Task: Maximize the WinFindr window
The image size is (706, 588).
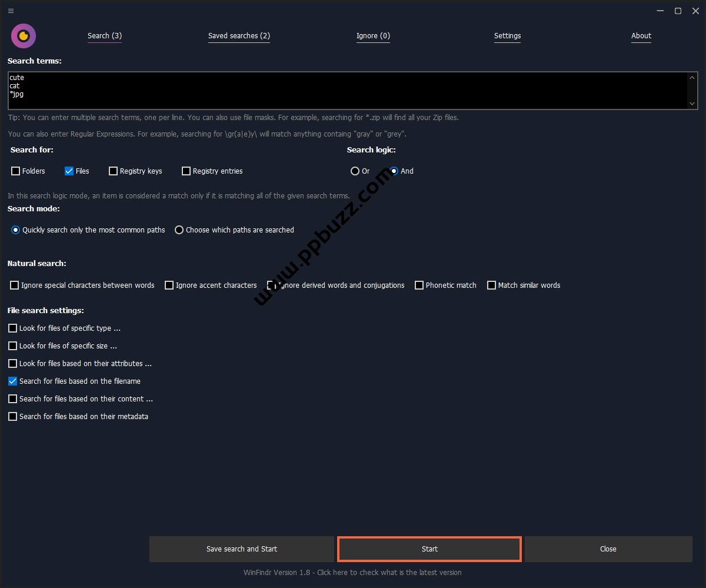Action: (678, 11)
